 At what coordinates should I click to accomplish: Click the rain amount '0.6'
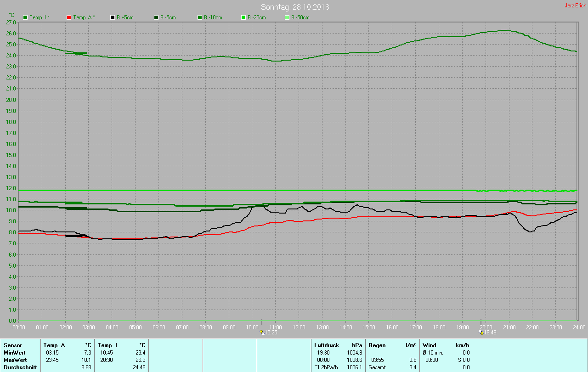(413, 360)
